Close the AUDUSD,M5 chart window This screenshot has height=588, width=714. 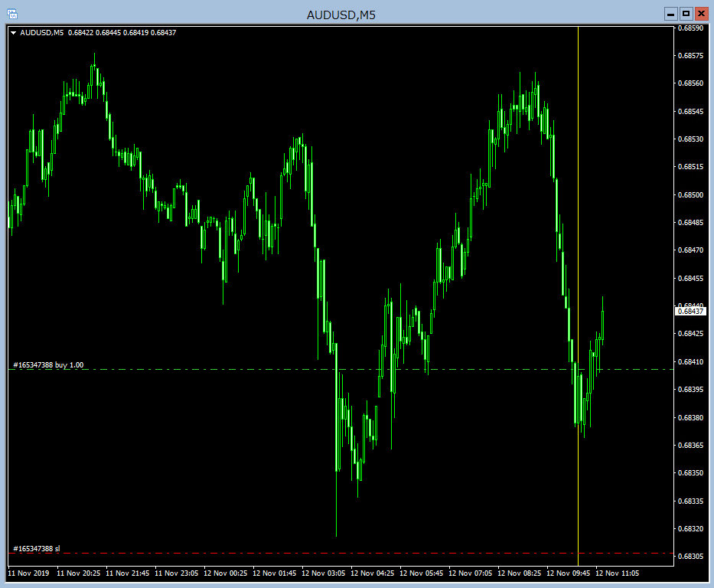point(701,14)
